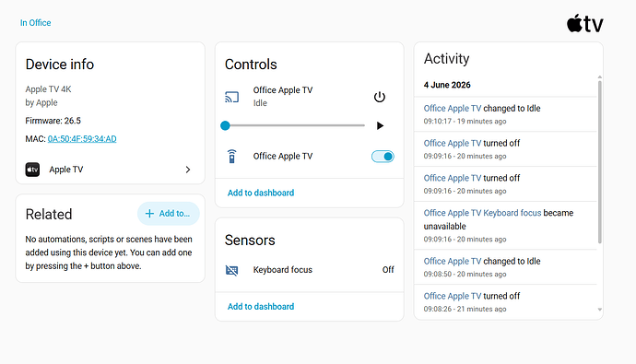Image resolution: width=636 pixels, height=364 pixels.
Task: Open the Apple TV integration chevron
Action: tap(188, 170)
